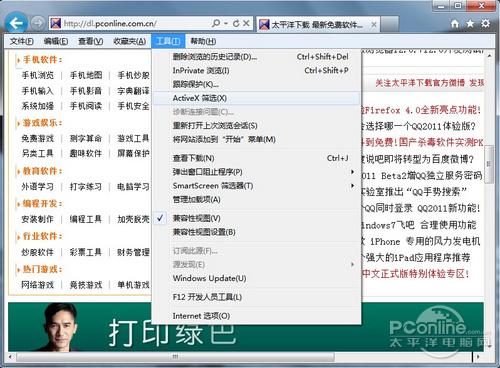Close the open 工具(T) menu

(168, 41)
